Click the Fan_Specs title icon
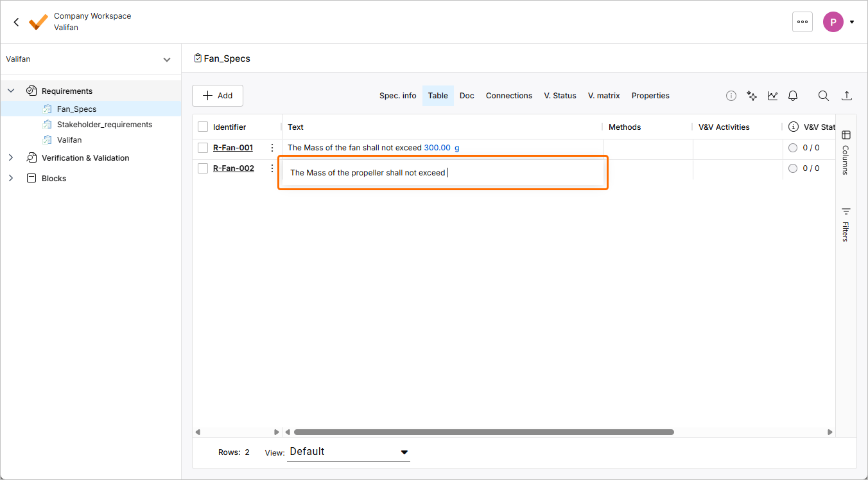 point(198,58)
